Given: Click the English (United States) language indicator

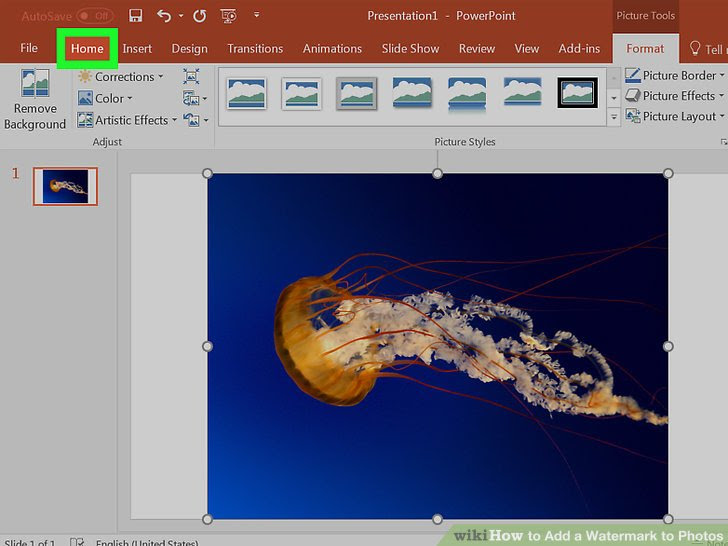Looking at the screenshot, I should point(147,542).
